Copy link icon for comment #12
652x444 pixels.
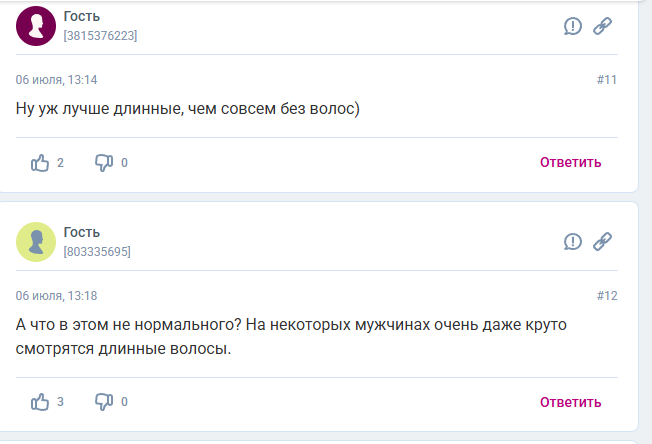coord(602,242)
